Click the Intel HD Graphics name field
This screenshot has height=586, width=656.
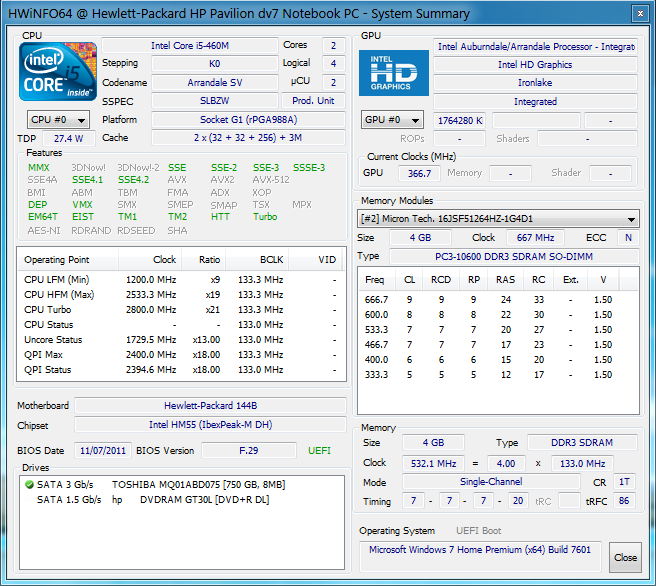coord(535,65)
